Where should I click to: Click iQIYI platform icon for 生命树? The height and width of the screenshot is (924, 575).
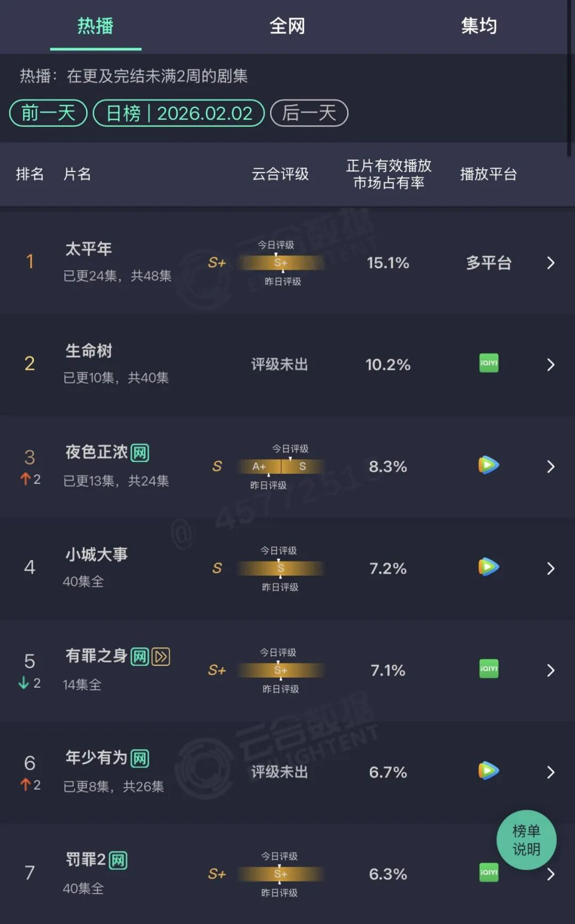[x=488, y=364]
